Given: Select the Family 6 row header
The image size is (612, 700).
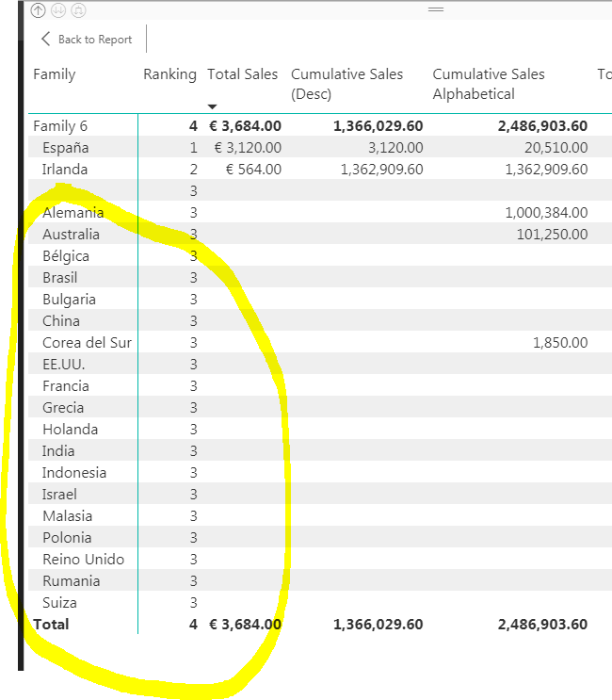Looking at the screenshot, I should click(60, 126).
